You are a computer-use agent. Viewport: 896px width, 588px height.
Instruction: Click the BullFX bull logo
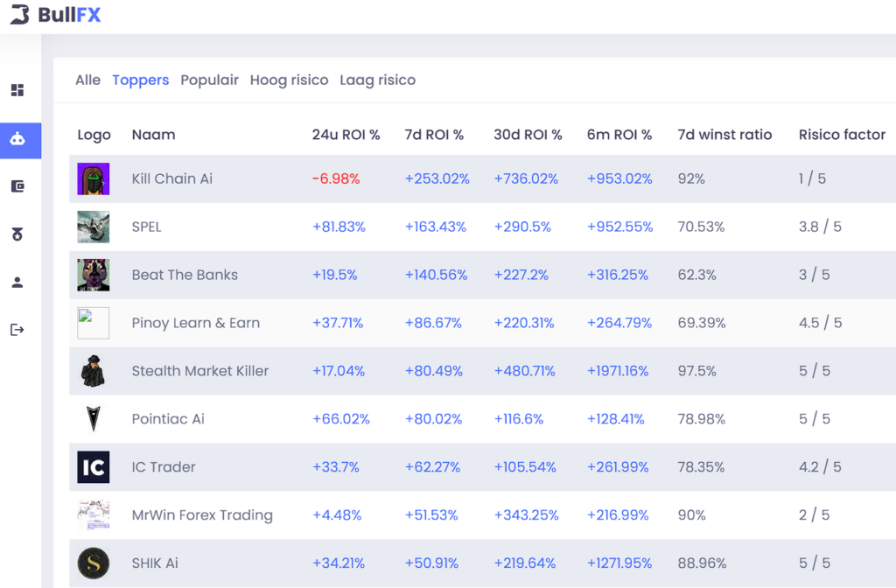point(21,14)
